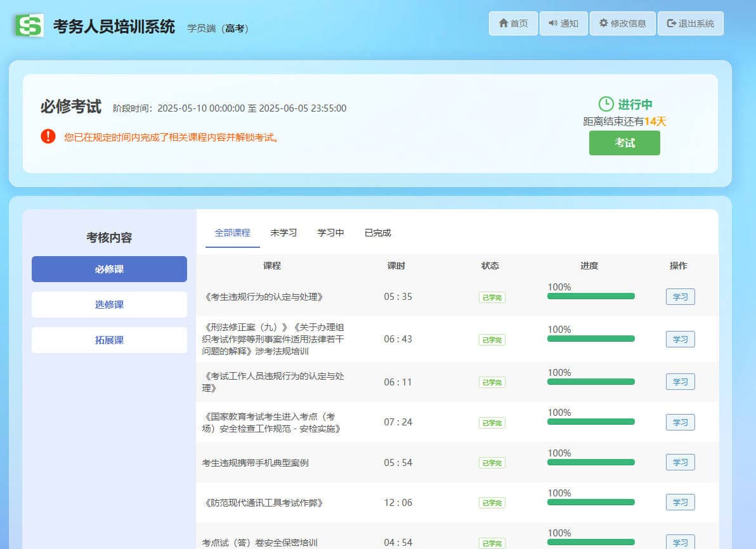The width and height of the screenshot is (756, 549).
Task: Click the 课时 column header
Action: (x=396, y=266)
